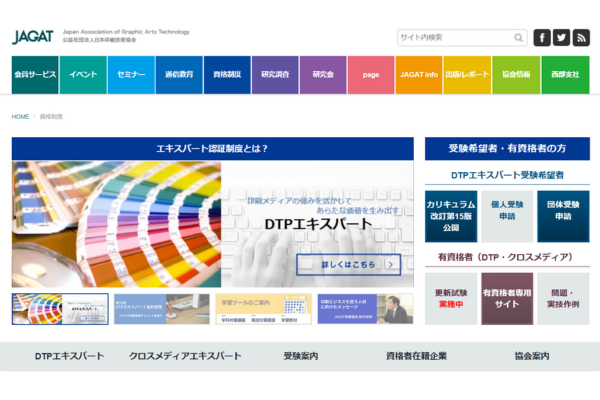Open the 会員サービス menu

pyautogui.click(x=35, y=75)
